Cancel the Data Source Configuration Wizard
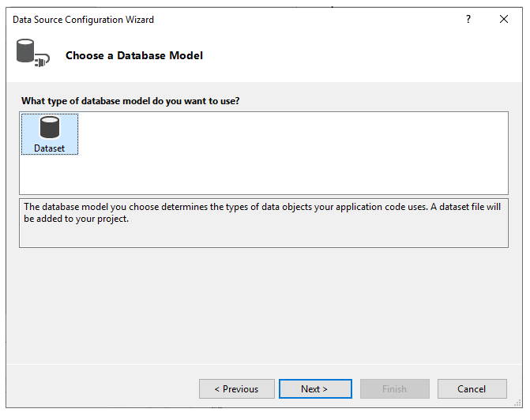530x420 pixels. click(472, 388)
